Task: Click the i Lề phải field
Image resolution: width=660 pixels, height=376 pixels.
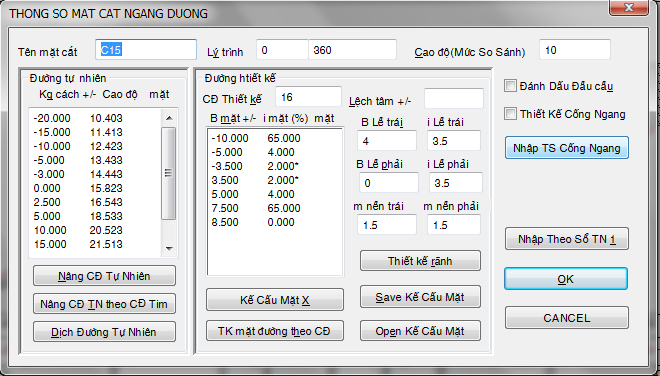Action: (456, 183)
